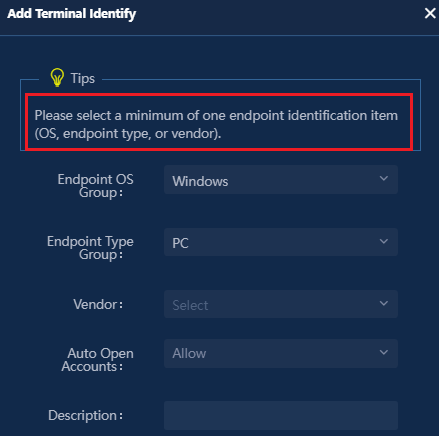This screenshot has height=436, width=439.
Task: Click the yellow lightbulb Tips icon
Action: 57,77
